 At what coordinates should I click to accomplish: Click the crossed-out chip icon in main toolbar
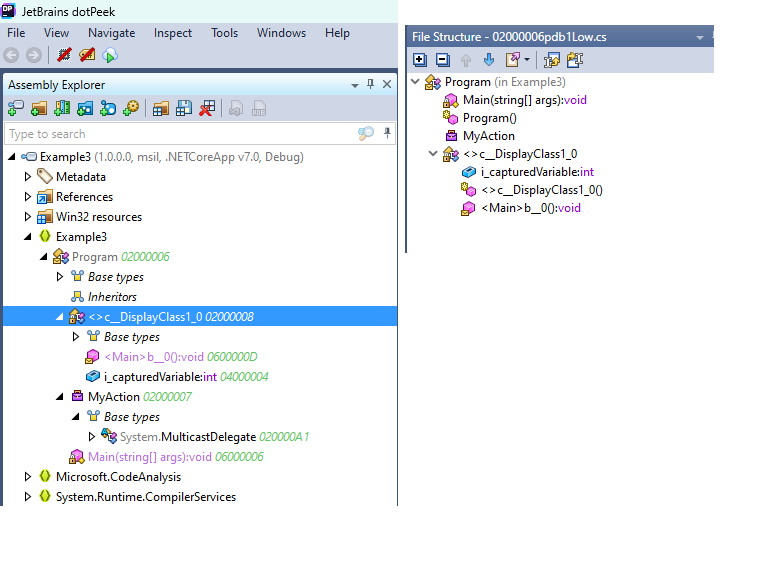64,55
